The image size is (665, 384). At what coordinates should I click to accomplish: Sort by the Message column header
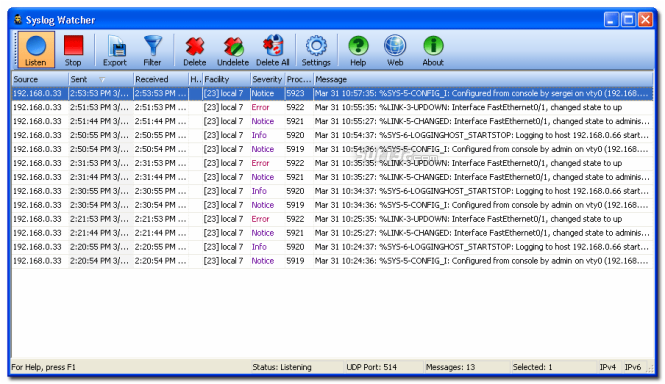483,79
